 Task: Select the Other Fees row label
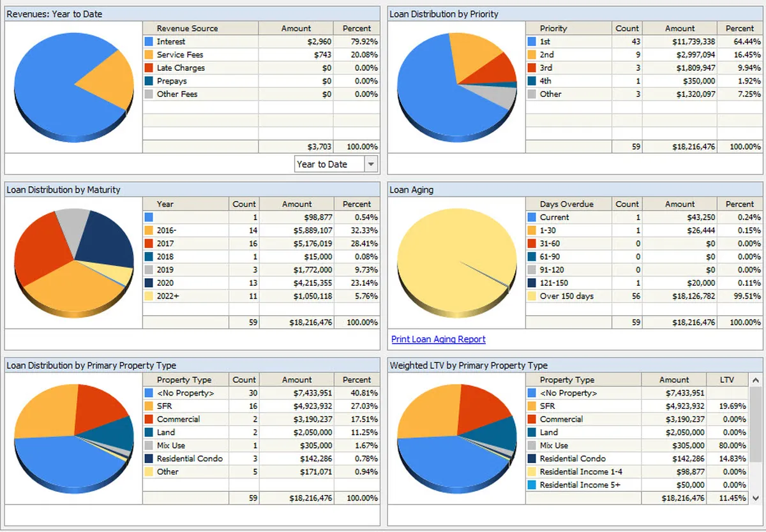click(177, 94)
